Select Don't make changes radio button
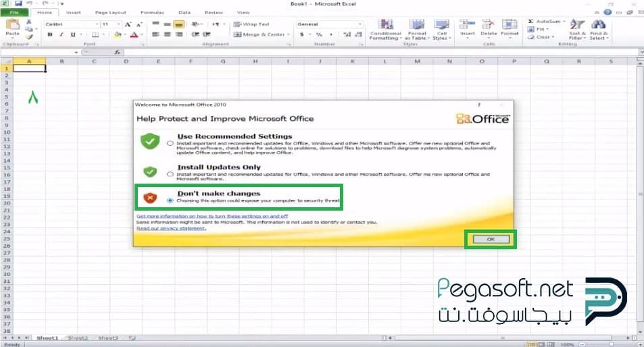Viewport: 644px width, 347px height. [170, 201]
